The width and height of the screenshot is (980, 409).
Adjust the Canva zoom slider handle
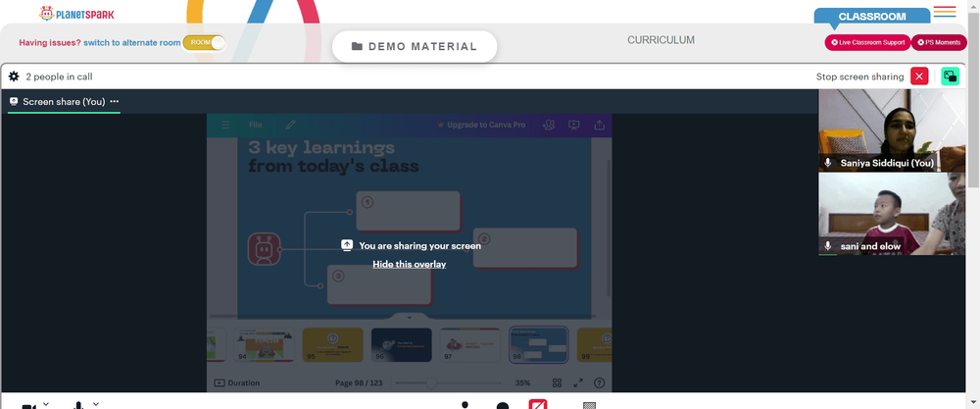[x=431, y=383]
